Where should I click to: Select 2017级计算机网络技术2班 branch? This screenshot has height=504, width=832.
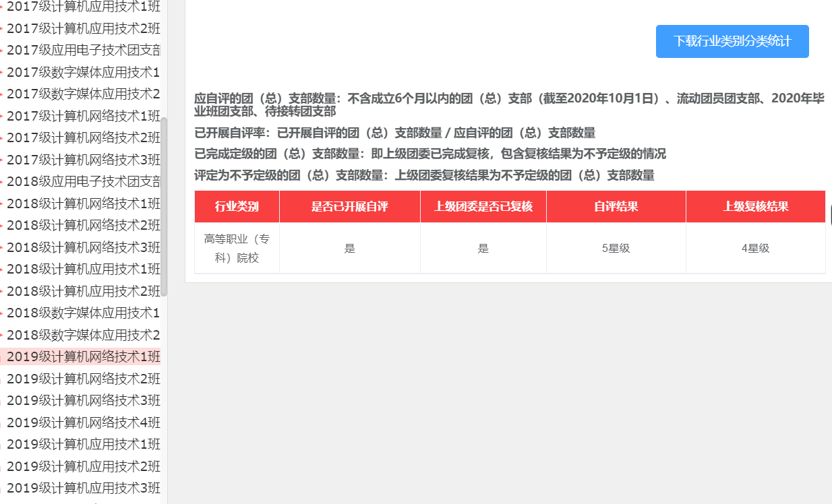(x=84, y=137)
